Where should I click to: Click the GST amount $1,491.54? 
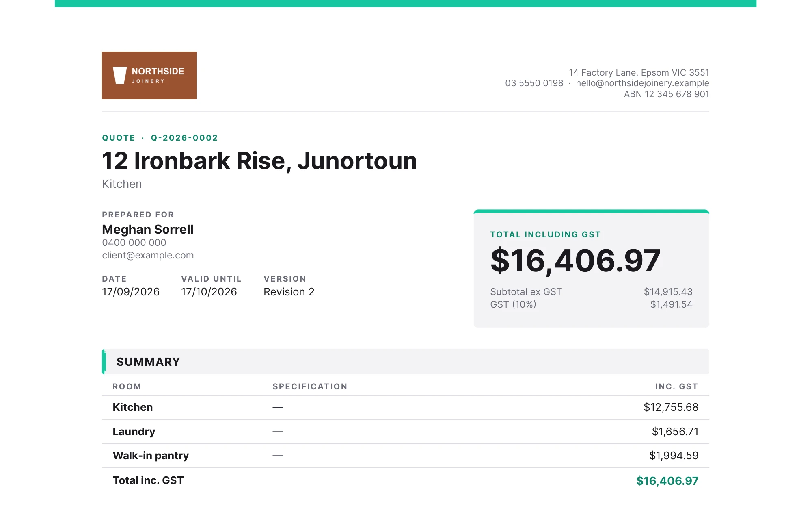(672, 304)
